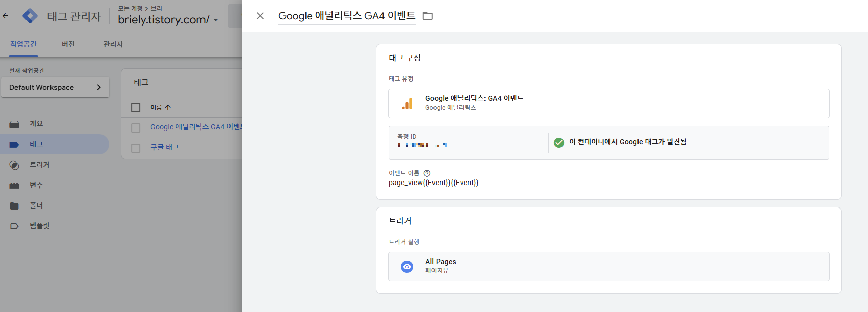Click the All Pages trigger row
Viewport: 868px width, 312px height.
click(609, 267)
